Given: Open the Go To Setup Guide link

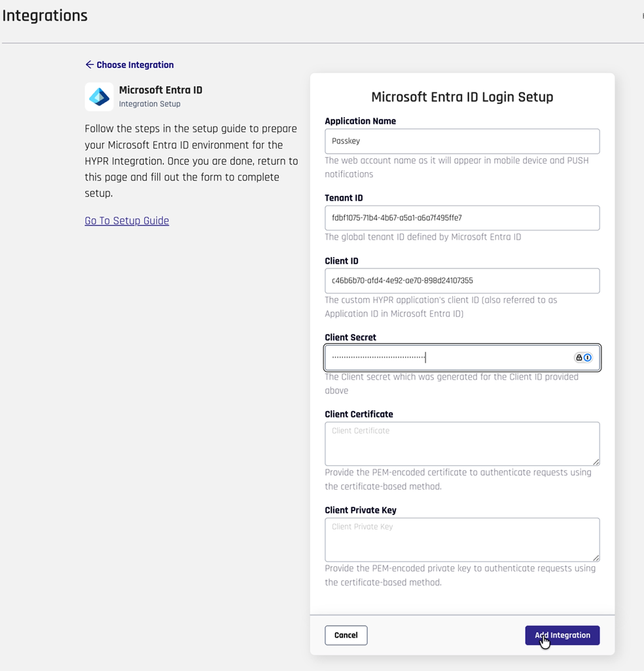Looking at the screenshot, I should pyautogui.click(x=127, y=221).
